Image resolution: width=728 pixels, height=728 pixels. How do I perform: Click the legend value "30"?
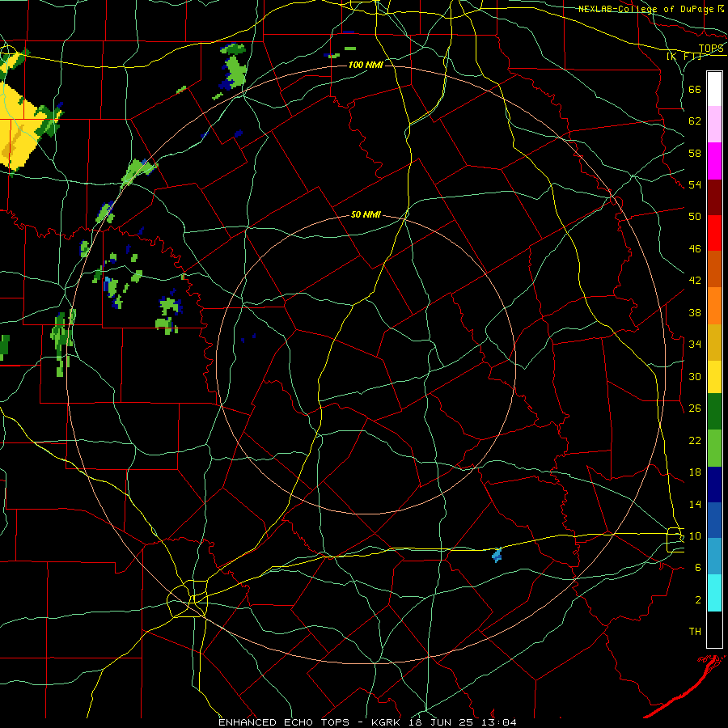click(695, 376)
